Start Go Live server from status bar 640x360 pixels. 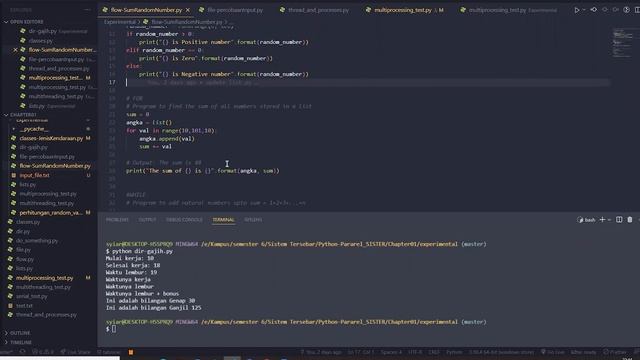552,352
